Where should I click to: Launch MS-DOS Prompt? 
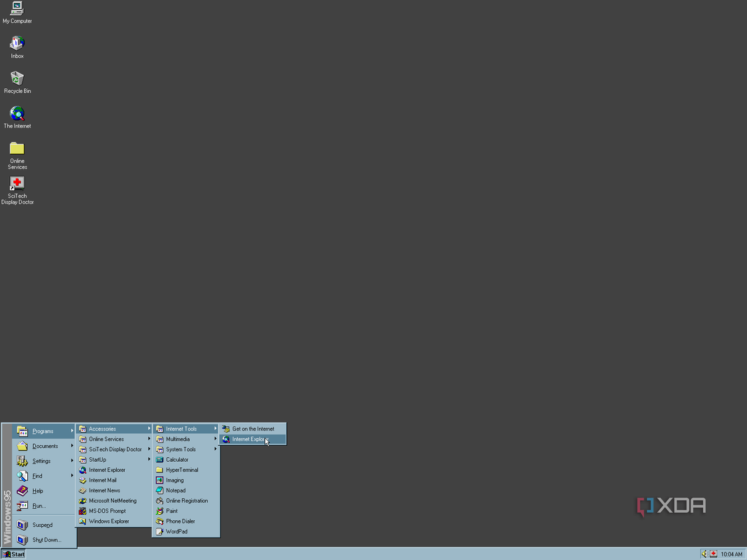114,511
